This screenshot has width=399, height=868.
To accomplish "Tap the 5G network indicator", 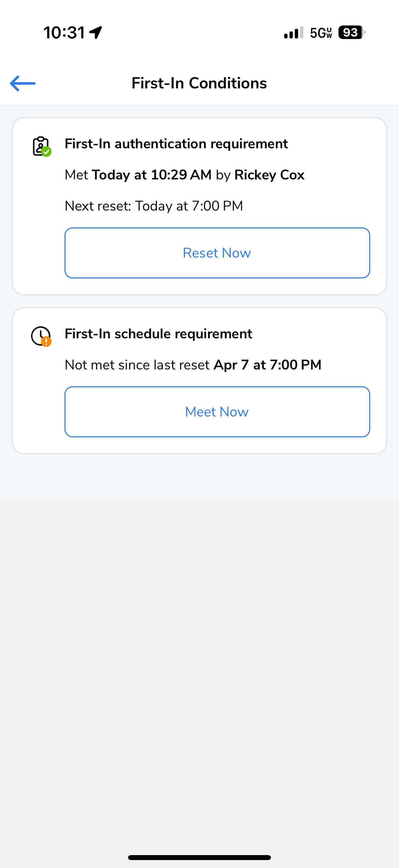I will 321,33.
